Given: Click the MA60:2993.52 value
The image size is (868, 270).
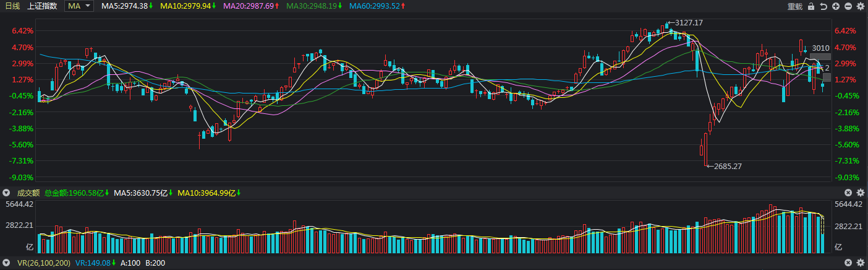Looking at the screenshot, I should tap(375, 6).
